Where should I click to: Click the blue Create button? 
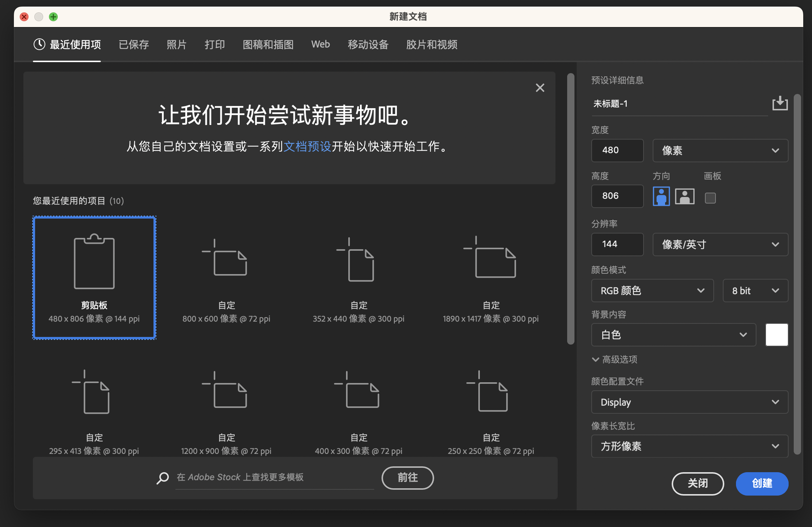pyautogui.click(x=762, y=484)
